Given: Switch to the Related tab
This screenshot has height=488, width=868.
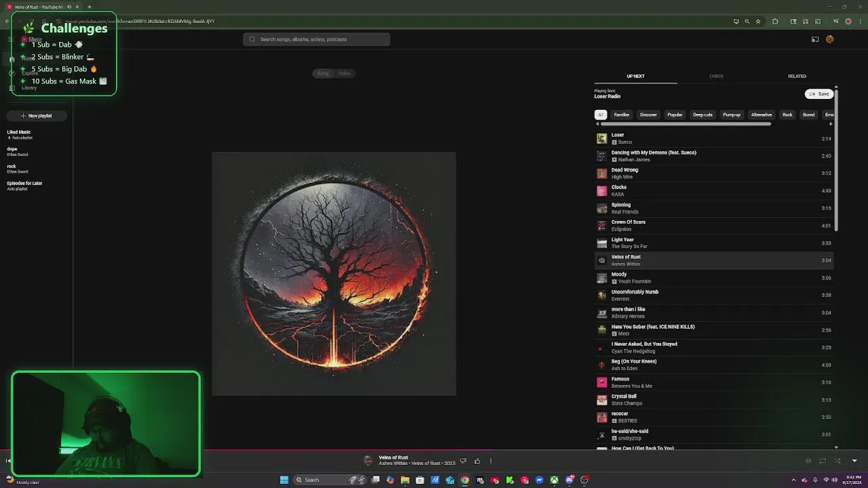Looking at the screenshot, I should (797, 76).
